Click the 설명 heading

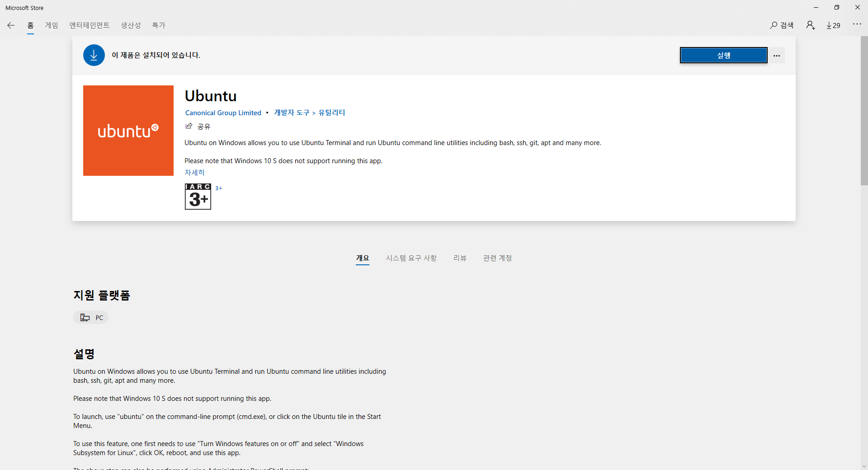[x=84, y=354]
